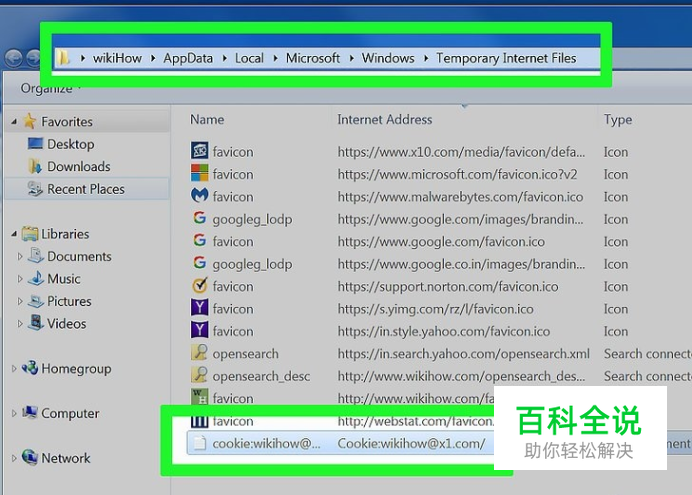Image resolution: width=692 pixels, height=495 pixels.
Task: Click wikiHow in the address path
Action: (117, 58)
